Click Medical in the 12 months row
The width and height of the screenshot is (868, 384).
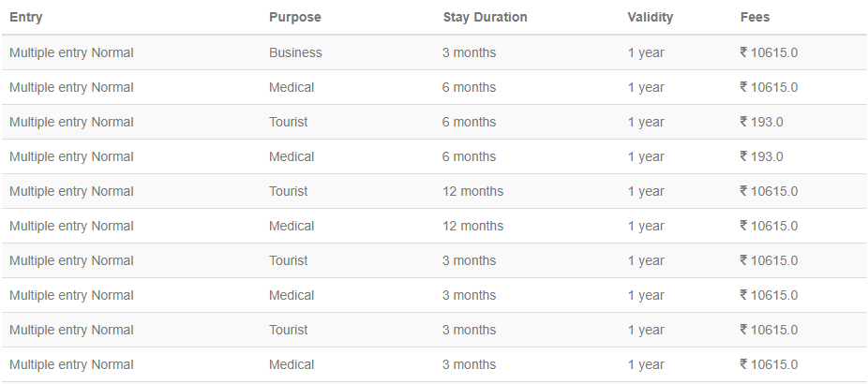[x=292, y=226]
